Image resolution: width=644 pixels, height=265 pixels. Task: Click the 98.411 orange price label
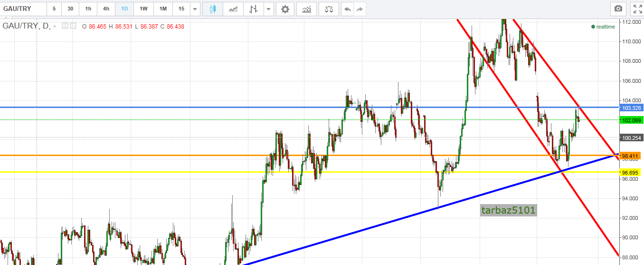point(631,156)
